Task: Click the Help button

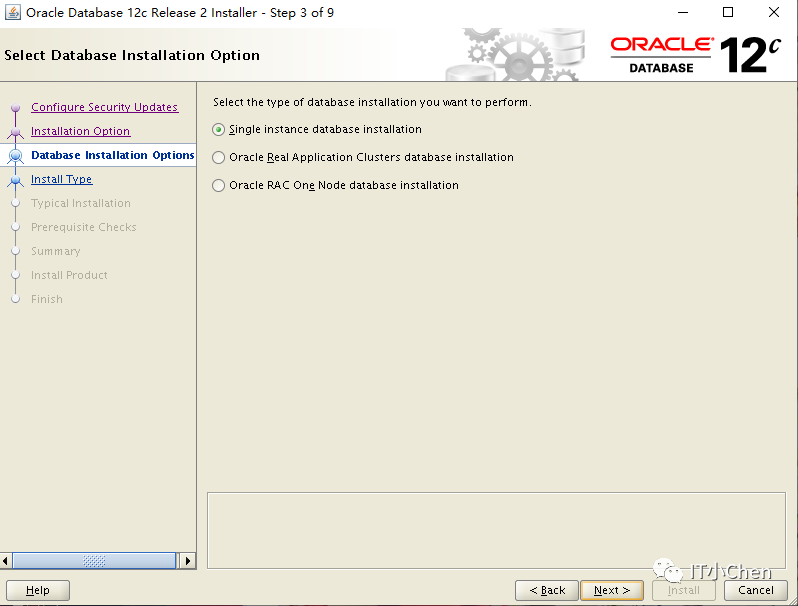Action: (x=38, y=590)
